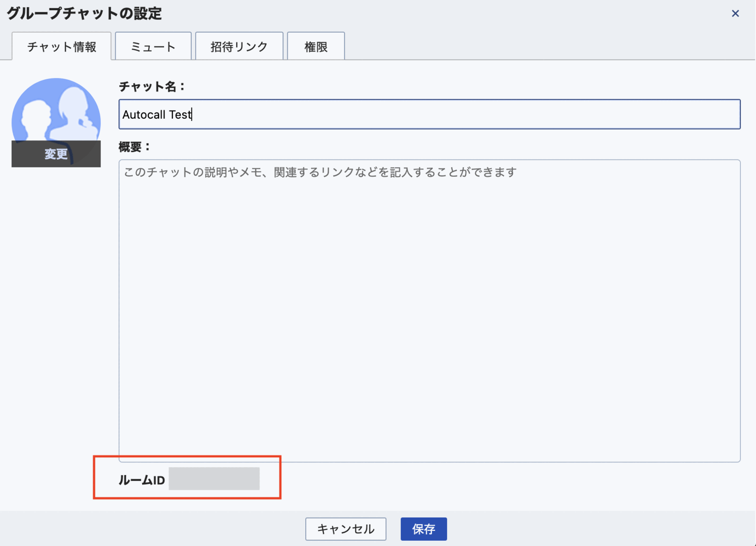Viewport: 756px width, 546px height.
Task: Open the ミュート tab
Action: (153, 46)
